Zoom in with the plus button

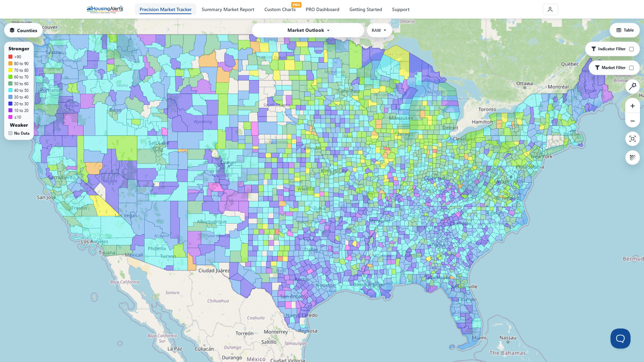click(633, 106)
